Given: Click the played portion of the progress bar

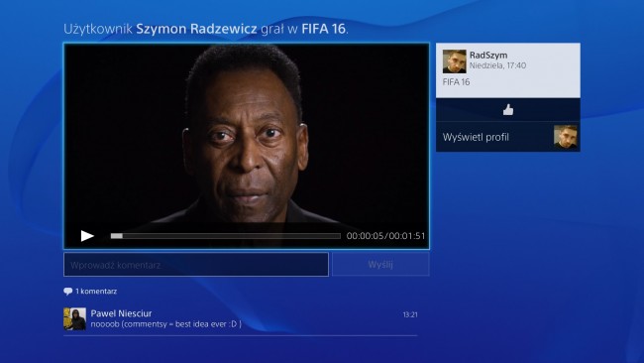Looking at the screenshot, I should [x=117, y=236].
